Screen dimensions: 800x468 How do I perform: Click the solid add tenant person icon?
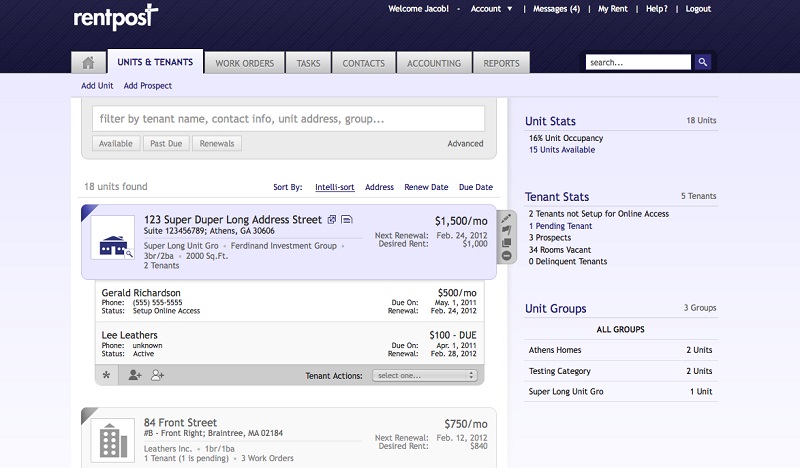(135, 375)
